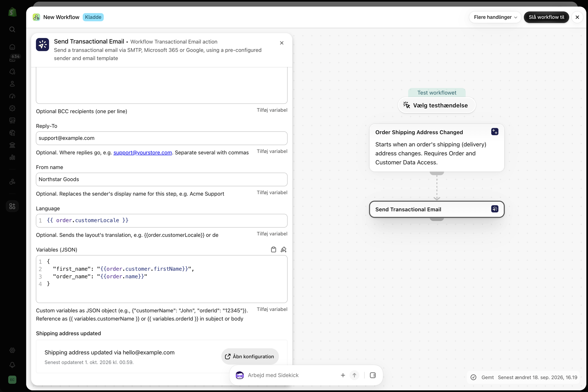Open Analytics bar chart icon in sidebar
This screenshot has width=588, height=392.
pyautogui.click(x=12, y=157)
